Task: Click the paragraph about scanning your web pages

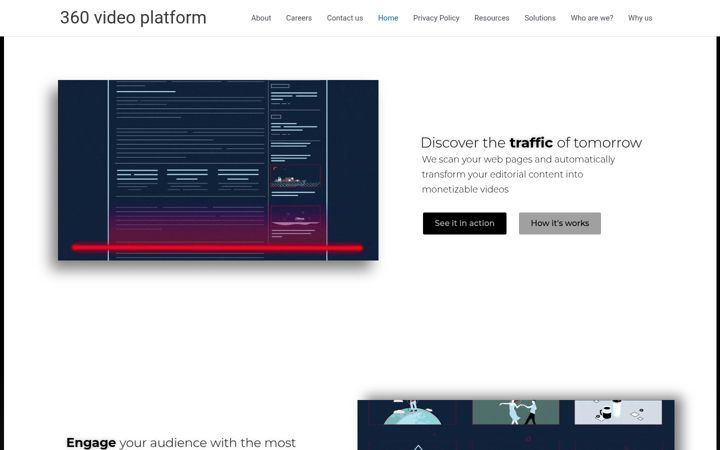Action: 518,174
